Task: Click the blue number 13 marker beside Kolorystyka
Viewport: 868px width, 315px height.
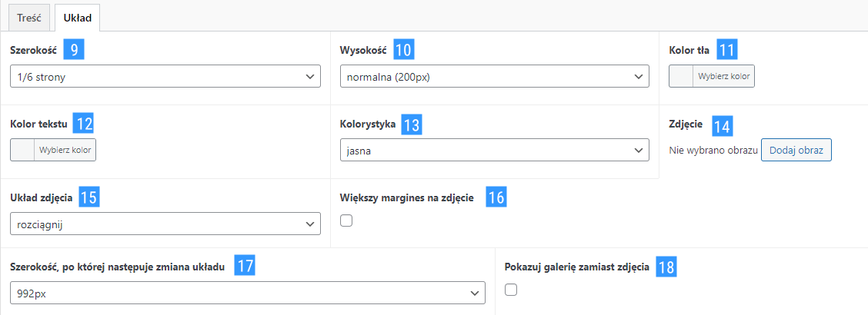Action: point(412,125)
